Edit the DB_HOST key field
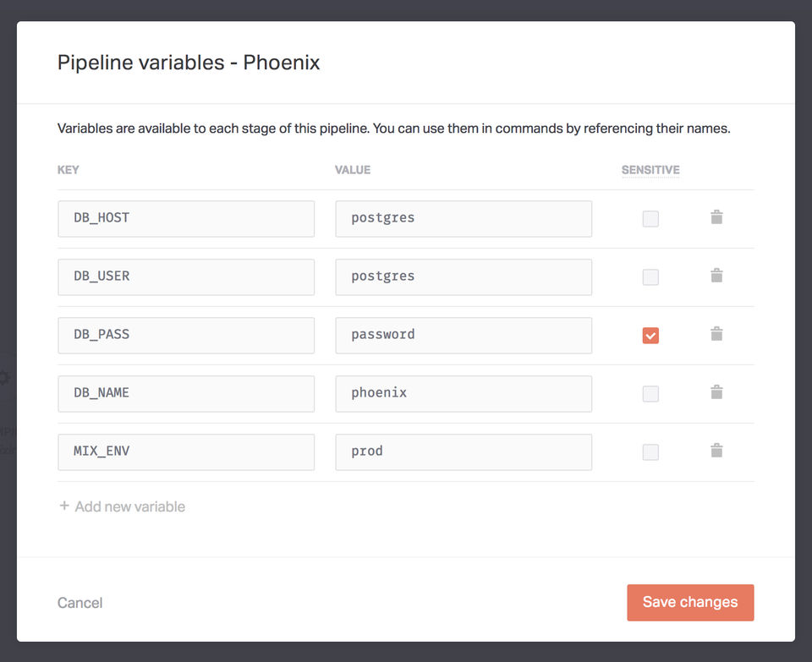 186,218
